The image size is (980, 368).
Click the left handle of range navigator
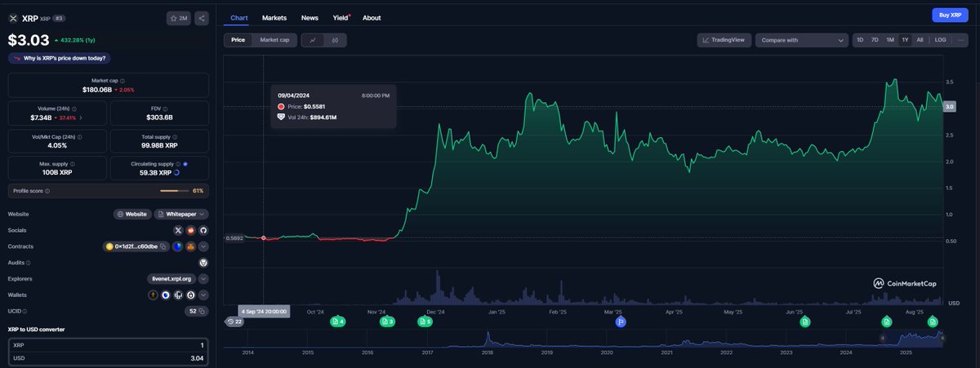[x=883, y=337]
